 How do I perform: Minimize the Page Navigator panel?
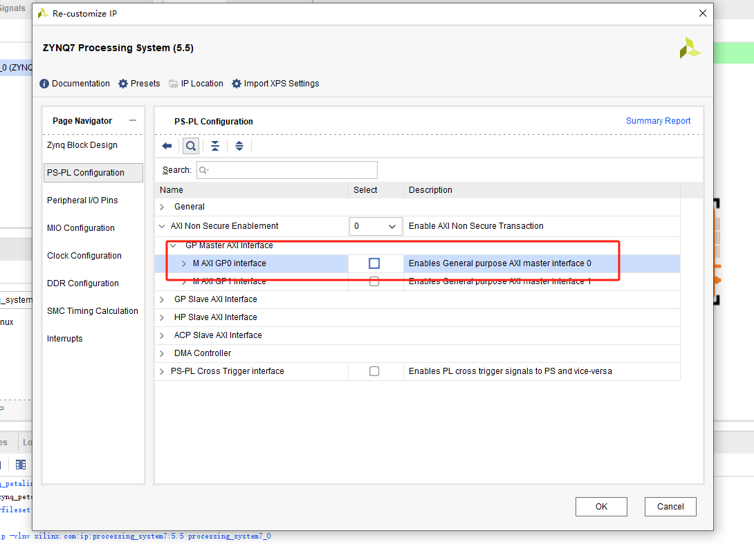pyautogui.click(x=133, y=121)
